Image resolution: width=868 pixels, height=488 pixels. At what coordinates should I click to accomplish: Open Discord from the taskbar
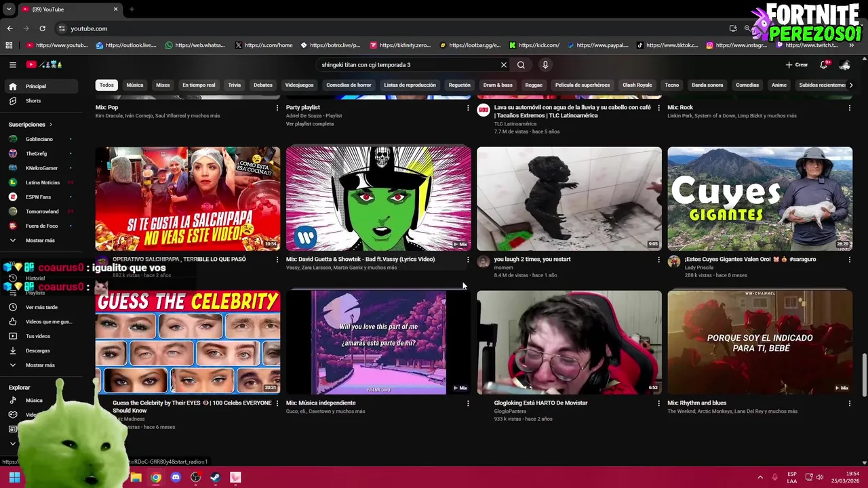click(176, 477)
